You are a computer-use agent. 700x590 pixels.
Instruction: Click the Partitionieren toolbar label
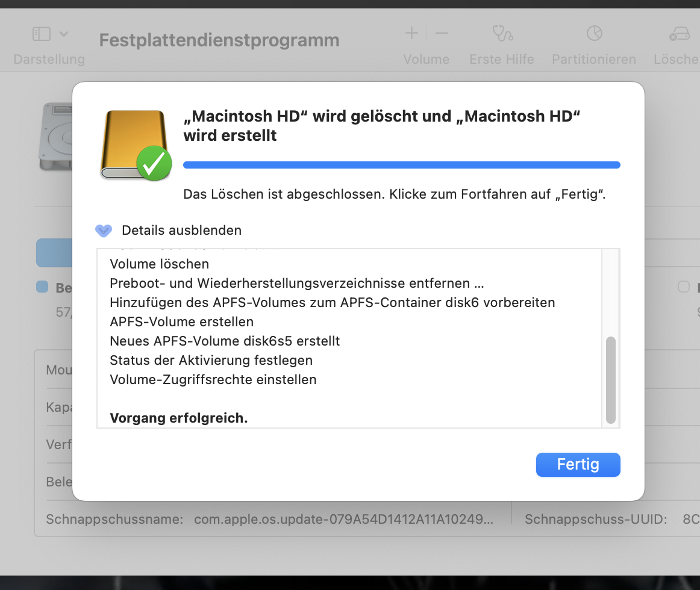pos(594,60)
